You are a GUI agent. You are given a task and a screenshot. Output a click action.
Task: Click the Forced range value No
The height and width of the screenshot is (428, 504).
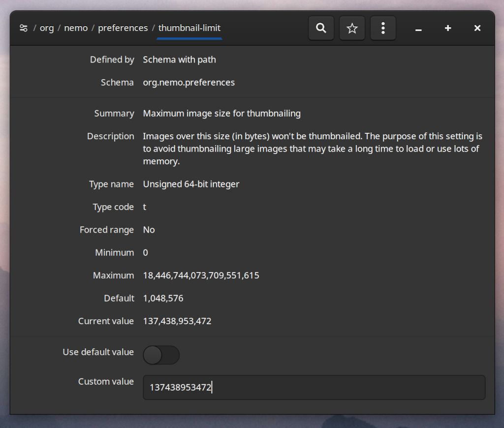tap(149, 230)
